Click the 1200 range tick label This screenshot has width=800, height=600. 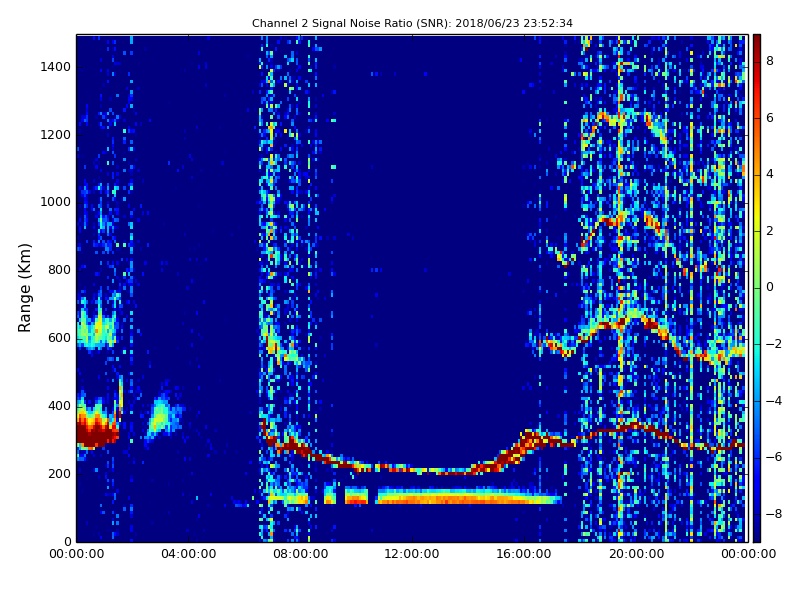point(56,135)
